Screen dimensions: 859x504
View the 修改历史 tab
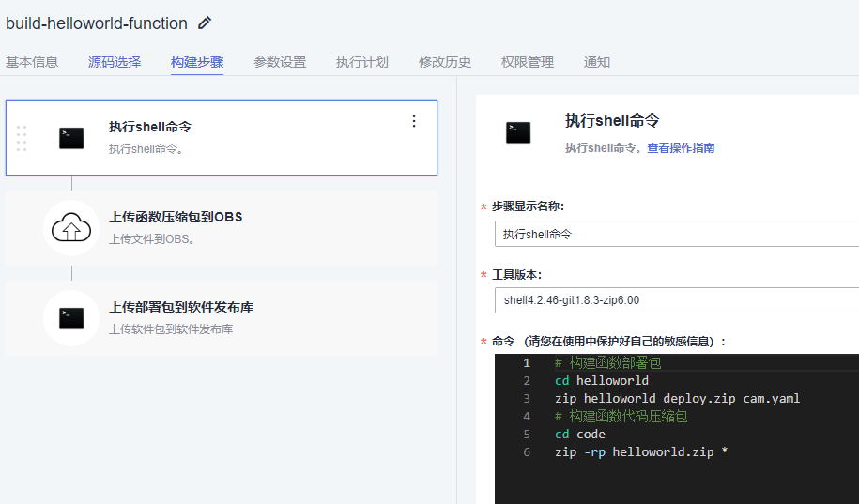445,62
